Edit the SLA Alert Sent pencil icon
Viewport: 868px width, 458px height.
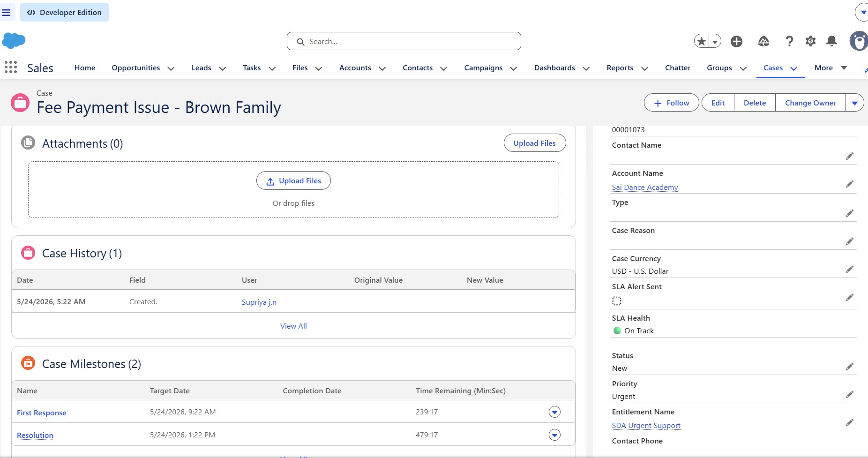click(x=850, y=298)
